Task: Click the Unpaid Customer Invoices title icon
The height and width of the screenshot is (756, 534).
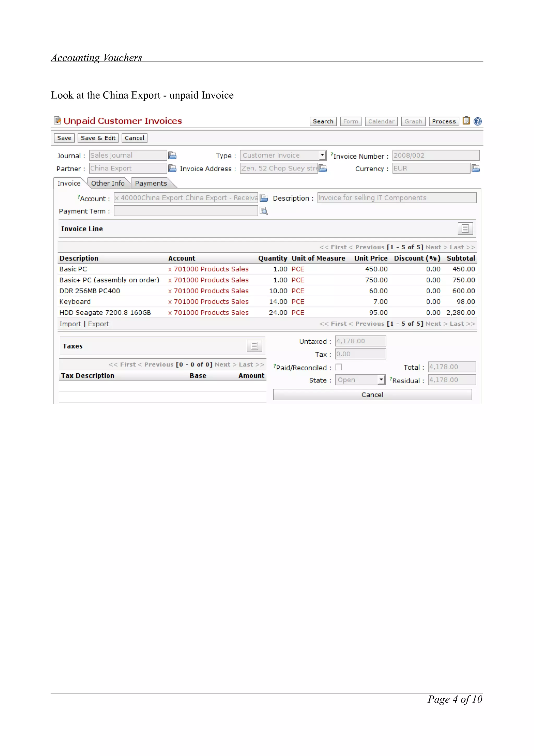Action: [58, 121]
